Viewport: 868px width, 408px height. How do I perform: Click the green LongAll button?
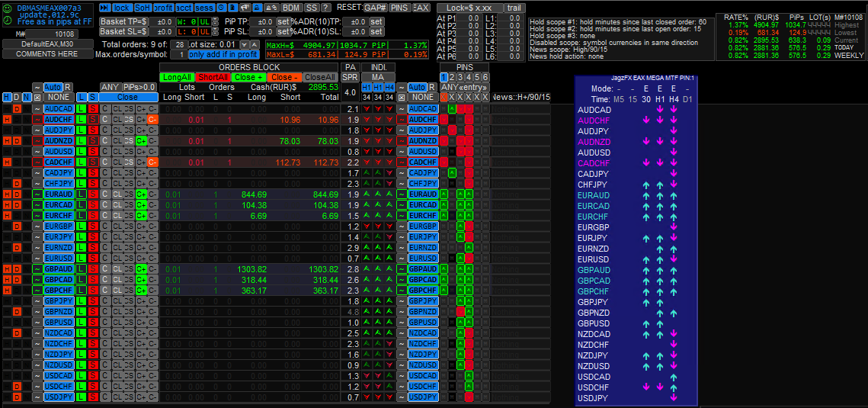177,77
